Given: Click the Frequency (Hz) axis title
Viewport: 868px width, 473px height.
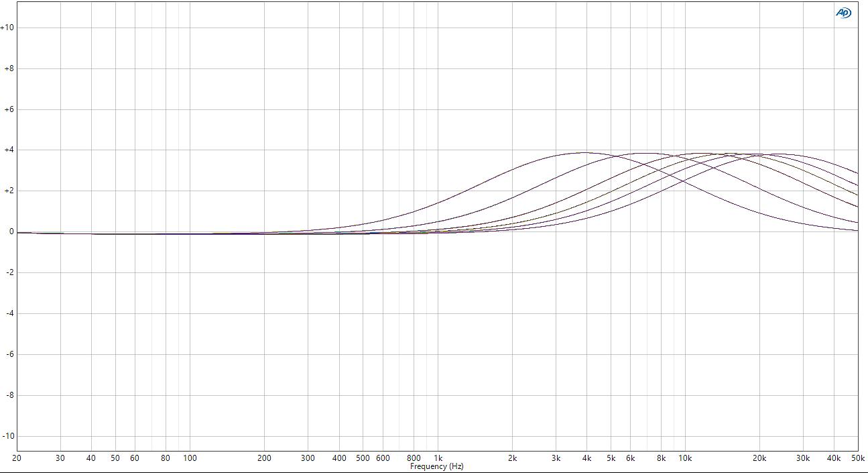Looking at the screenshot, I should tap(436, 466).
